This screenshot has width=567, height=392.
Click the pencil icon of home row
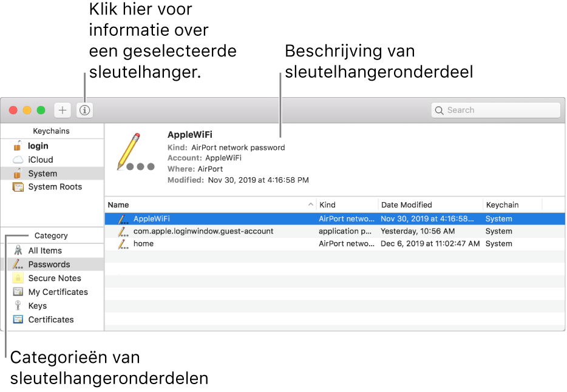coord(123,244)
